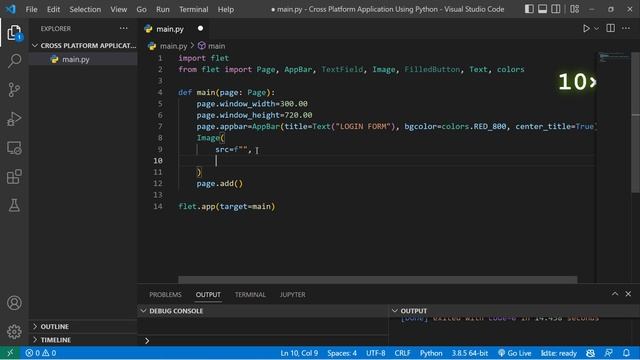Maximize the panel with the up chevron
The image size is (640, 360).
615,294
